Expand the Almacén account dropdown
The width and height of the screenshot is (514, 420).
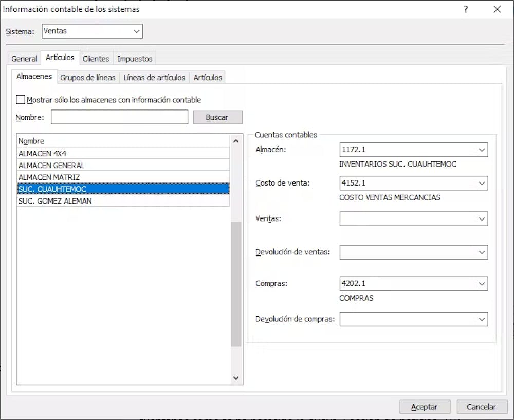coord(481,150)
